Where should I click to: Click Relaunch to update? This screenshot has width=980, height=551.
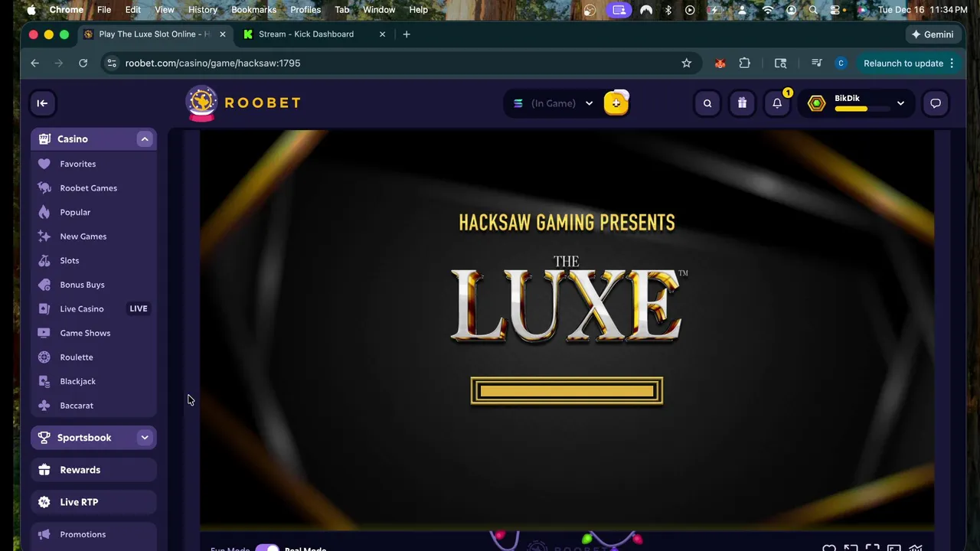[903, 64]
